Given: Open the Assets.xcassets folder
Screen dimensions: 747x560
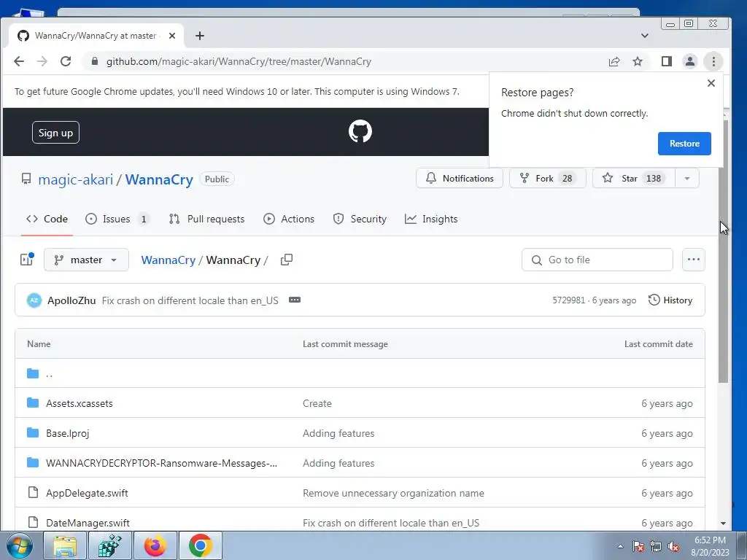Looking at the screenshot, I should pyautogui.click(x=79, y=403).
